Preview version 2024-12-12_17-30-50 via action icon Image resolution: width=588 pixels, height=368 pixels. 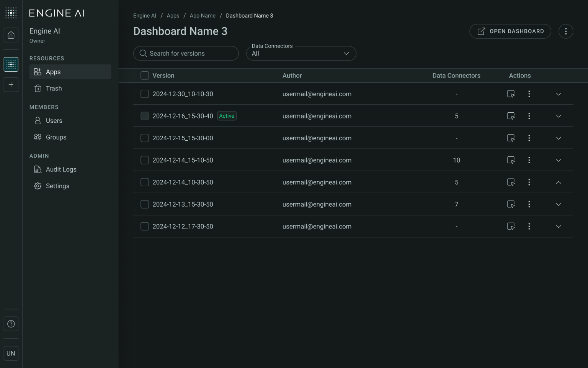tap(511, 227)
